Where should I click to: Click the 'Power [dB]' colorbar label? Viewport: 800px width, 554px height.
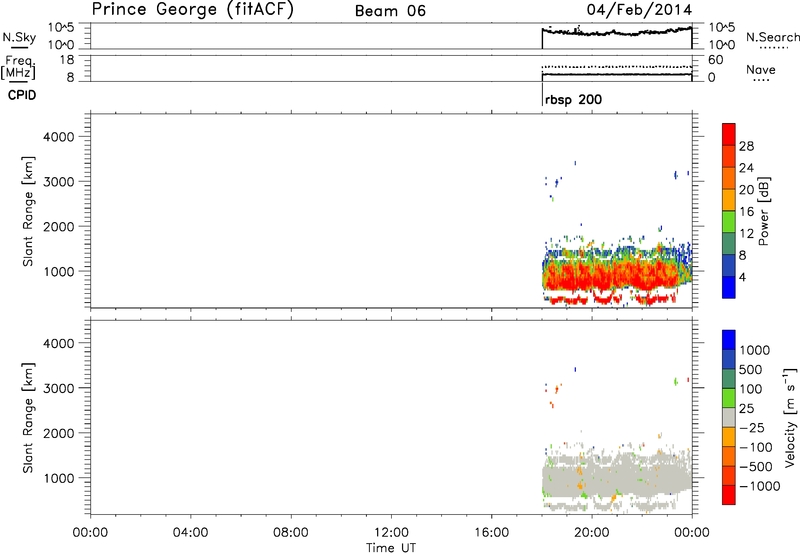764,211
